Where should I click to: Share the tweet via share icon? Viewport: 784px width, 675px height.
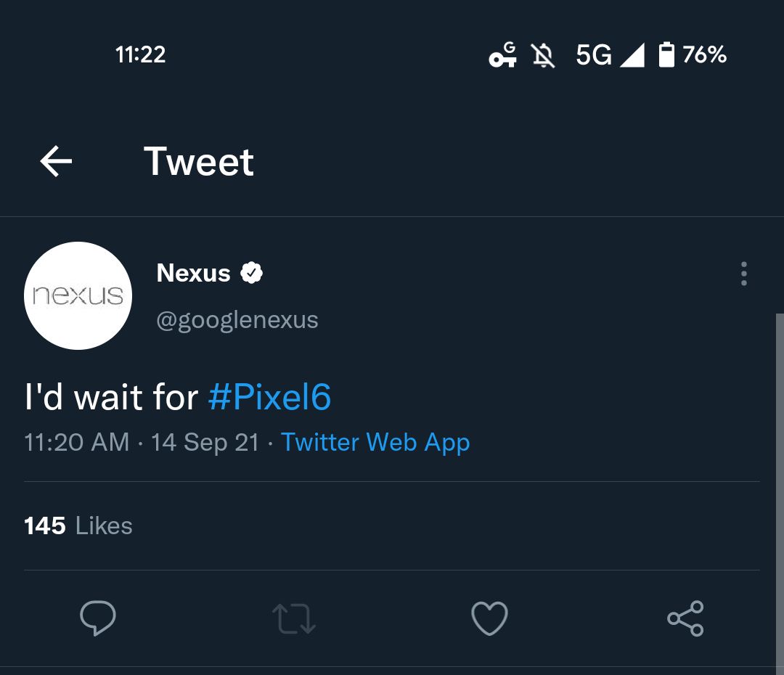pyautogui.click(x=685, y=618)
